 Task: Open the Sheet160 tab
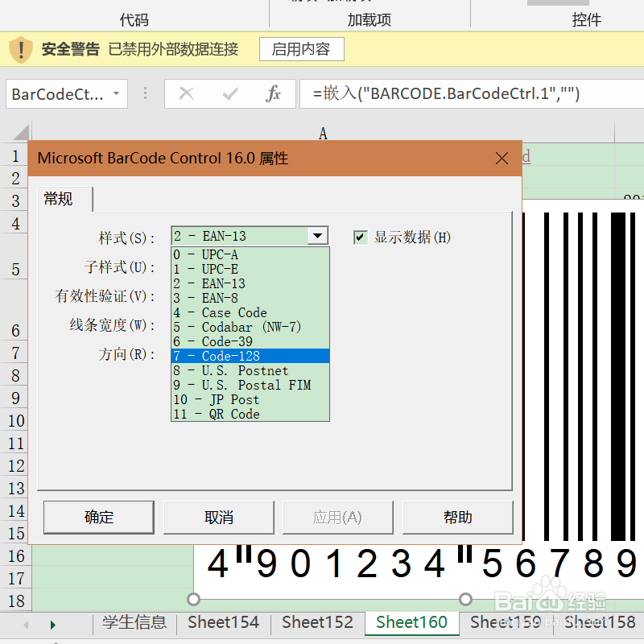[x=411, y=621]
